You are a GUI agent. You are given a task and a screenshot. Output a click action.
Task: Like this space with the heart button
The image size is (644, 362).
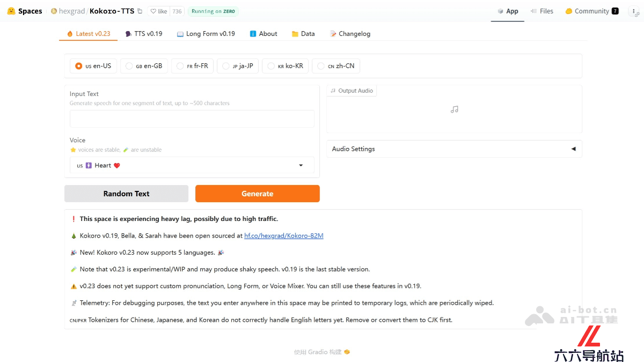158,11
